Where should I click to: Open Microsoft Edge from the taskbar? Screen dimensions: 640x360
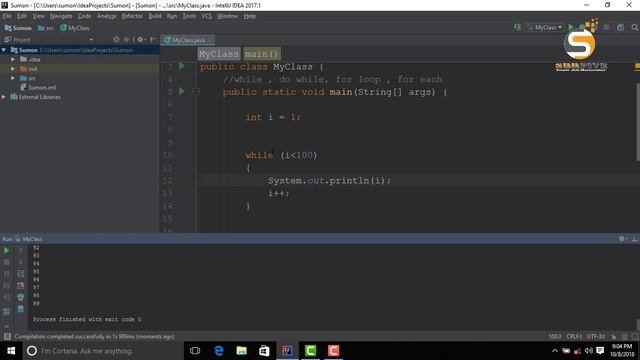click(218, 351)
